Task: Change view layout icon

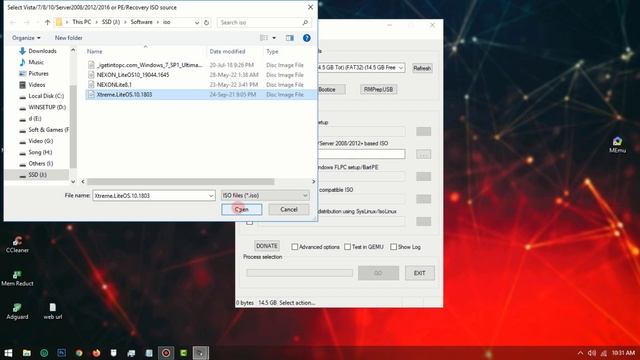Action: [x=264, y=38]
